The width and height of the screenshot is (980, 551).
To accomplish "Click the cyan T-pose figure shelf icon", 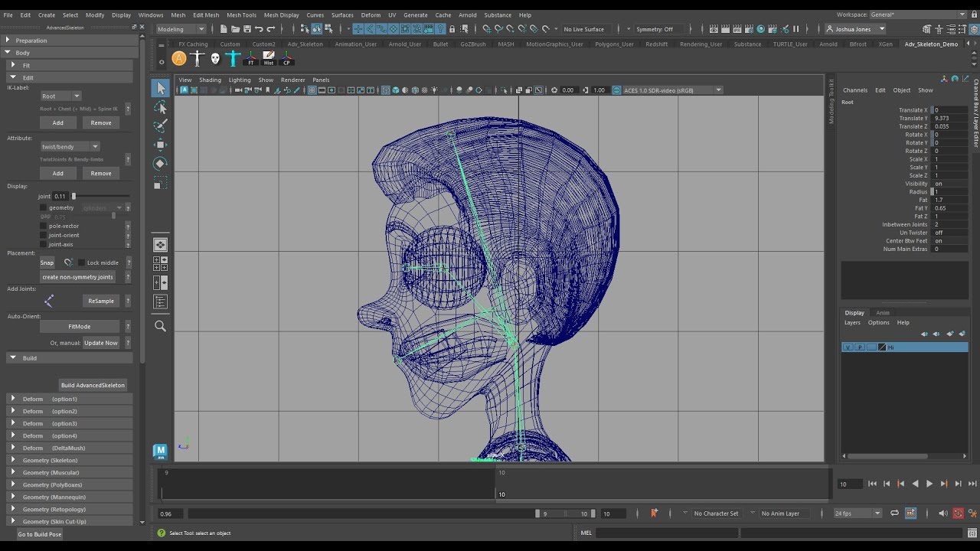I will (234, 58).
